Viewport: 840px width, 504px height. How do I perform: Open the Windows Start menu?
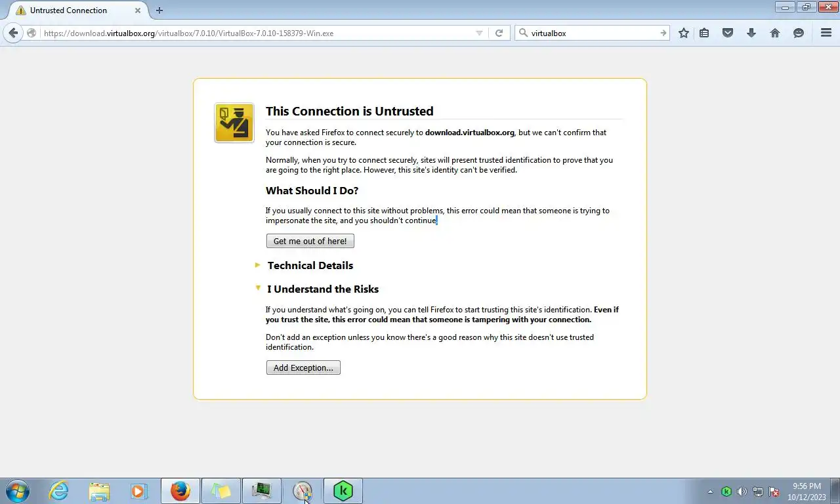pyautogui.click(x=18, y=491)
